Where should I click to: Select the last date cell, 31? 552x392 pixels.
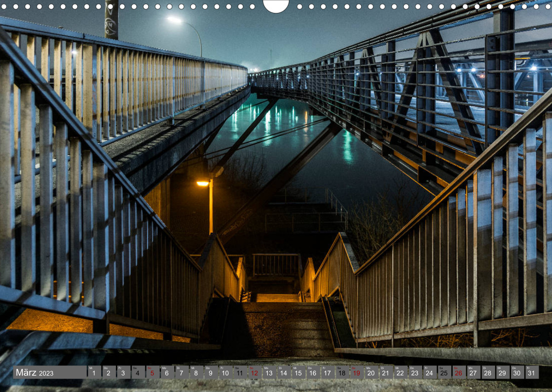click(532, 373)
